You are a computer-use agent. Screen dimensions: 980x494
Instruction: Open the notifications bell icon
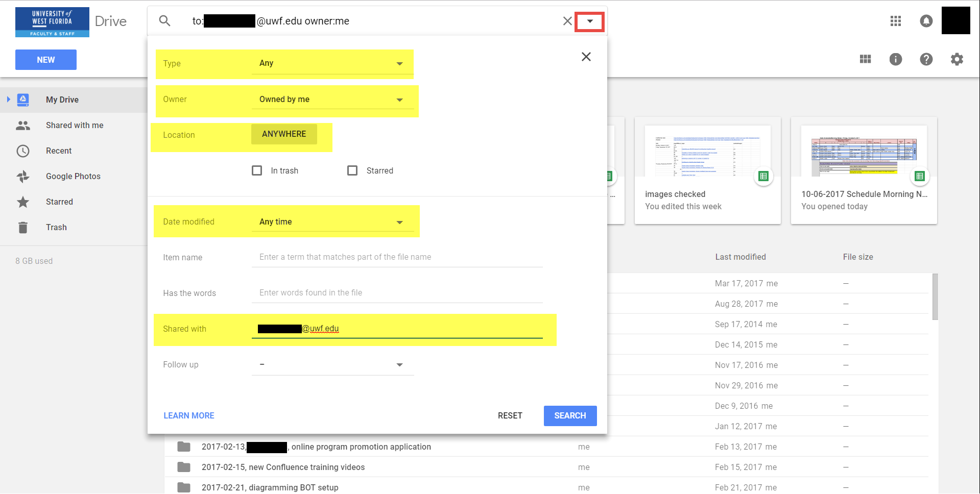pyautogui.click(x=926, y=21)
